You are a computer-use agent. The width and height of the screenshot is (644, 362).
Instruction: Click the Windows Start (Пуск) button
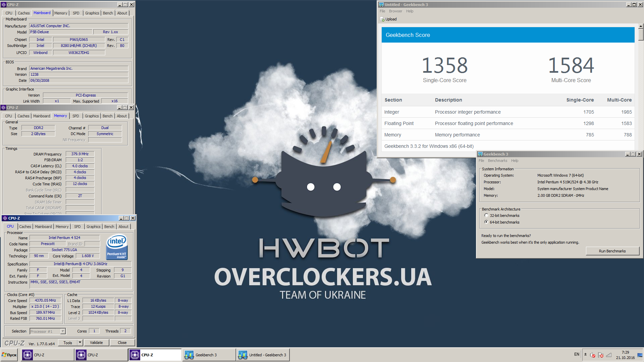(x=9, y=355)
